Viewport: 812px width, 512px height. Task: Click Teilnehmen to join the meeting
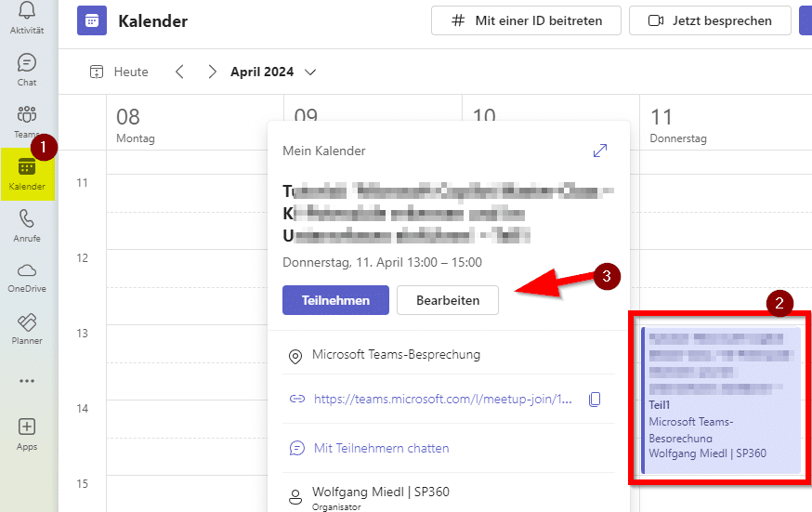(335, 300)
